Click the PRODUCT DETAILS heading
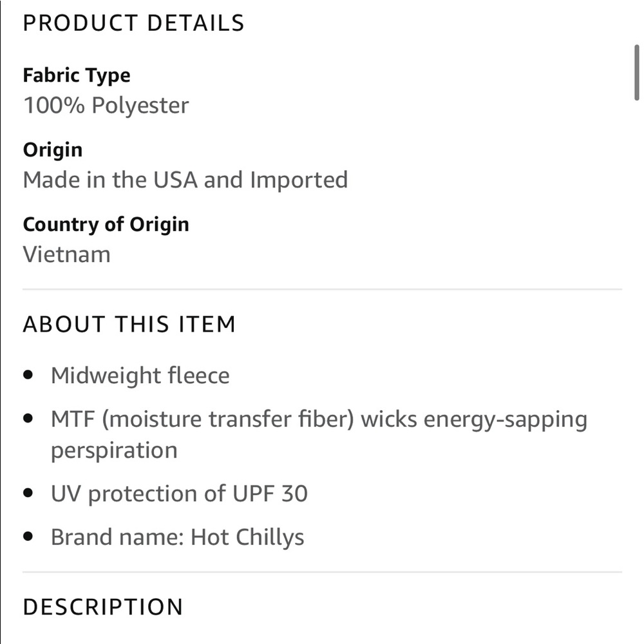Image resolution: width=644 pixels, height=644 pixels. coord(133,23)
